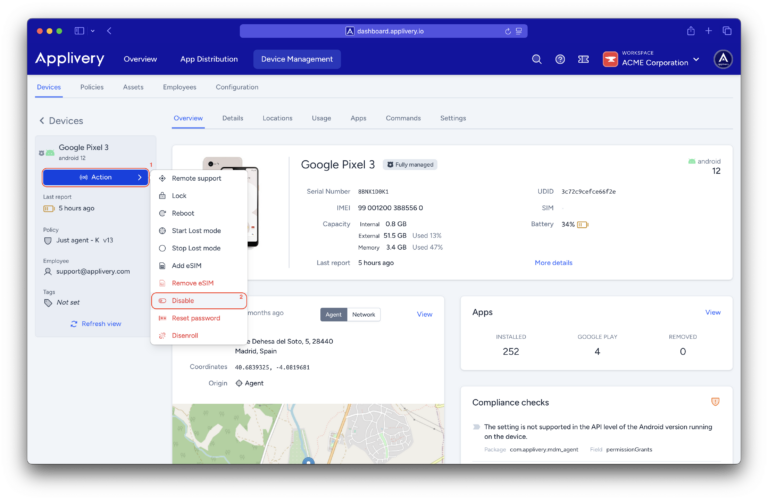The image size is (768, 500).
Task: Open the help question mark icon
Action: pyautogui.click(x=560, y=59)
